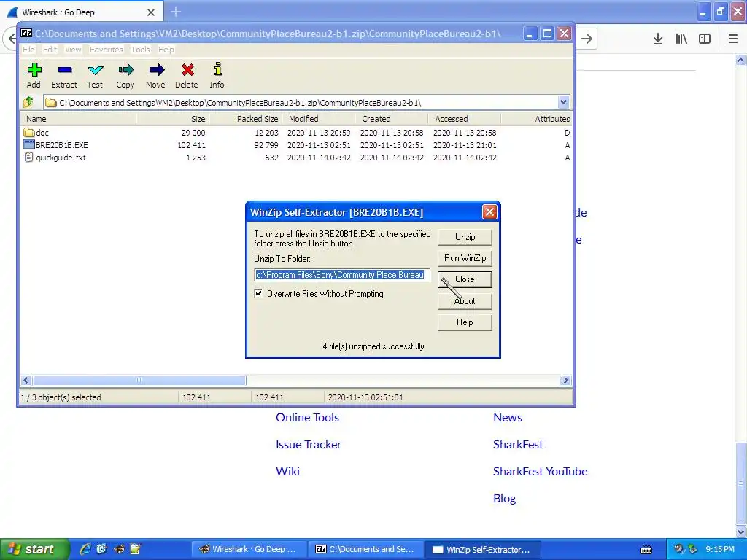Click the Unzip To Folder input field
Image resolution: width=747 pixels, height=560 pixels.
[x=341, y=275]
